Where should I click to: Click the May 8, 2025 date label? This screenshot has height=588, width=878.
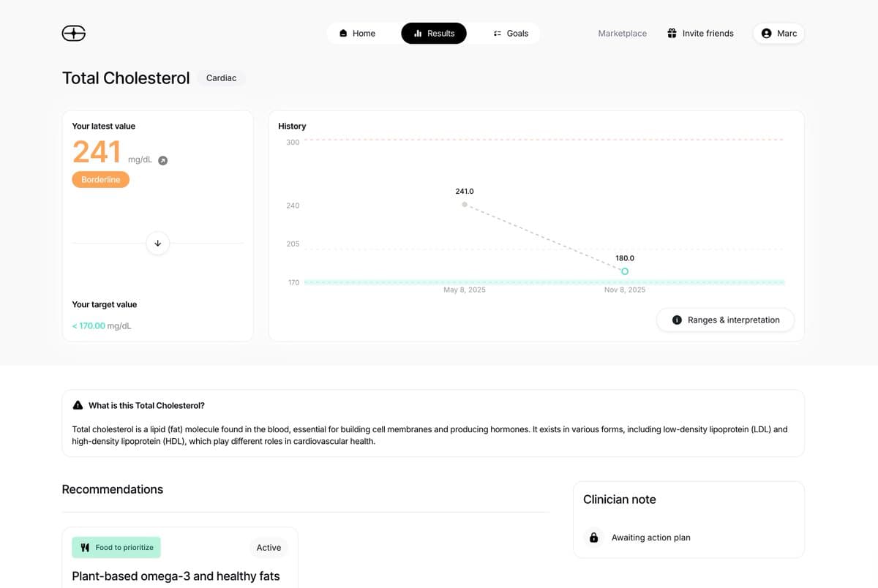click(465, 290)
